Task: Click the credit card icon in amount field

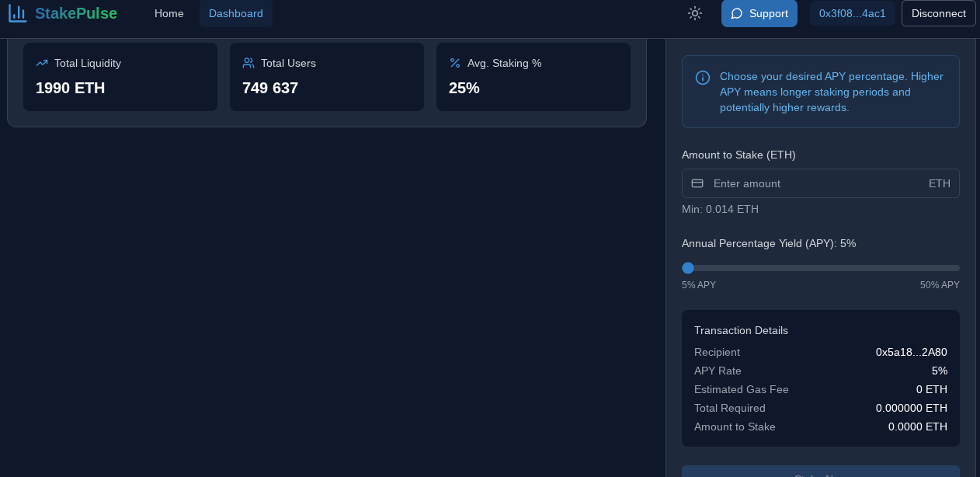Action: tap(697, 183)
